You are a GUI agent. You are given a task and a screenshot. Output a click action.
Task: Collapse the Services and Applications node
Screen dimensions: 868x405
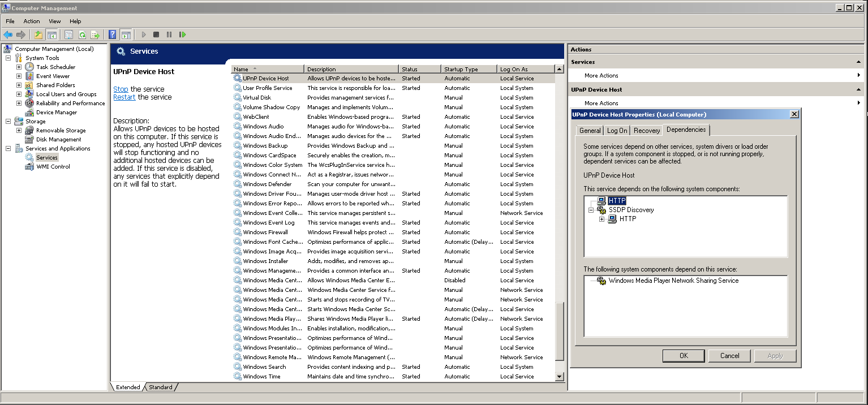(x=8, y=148)
